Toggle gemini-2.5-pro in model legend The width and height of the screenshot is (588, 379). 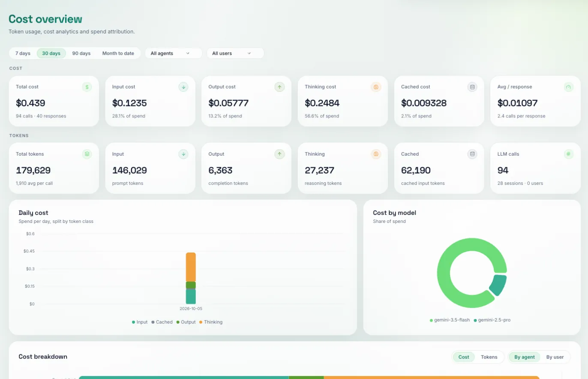tap(492, 320)
